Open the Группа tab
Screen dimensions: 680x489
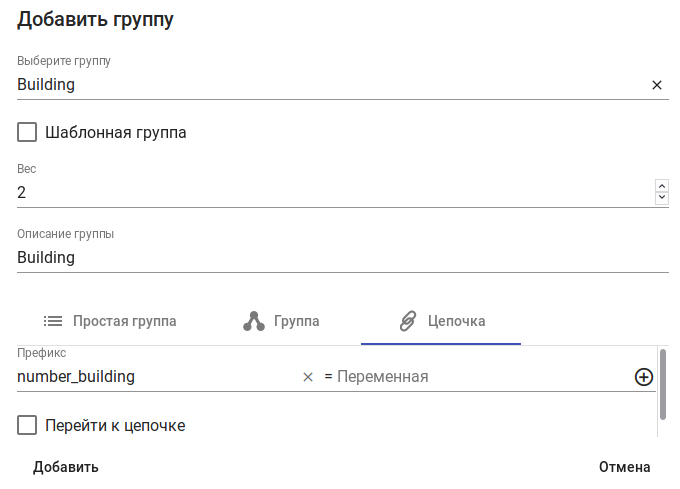(x=296, y=321)
